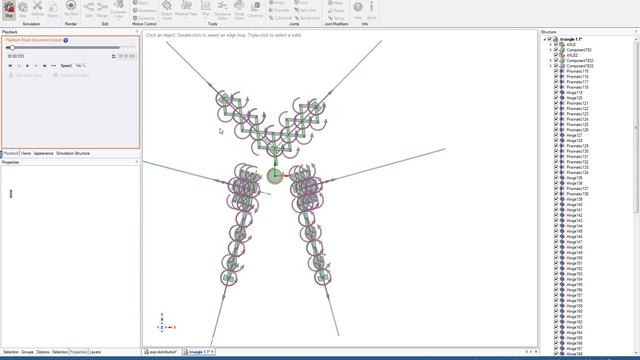Open simulation Settings in the ribbon
Viewport: 640px width, 360px height.
[x=38, y=10]
